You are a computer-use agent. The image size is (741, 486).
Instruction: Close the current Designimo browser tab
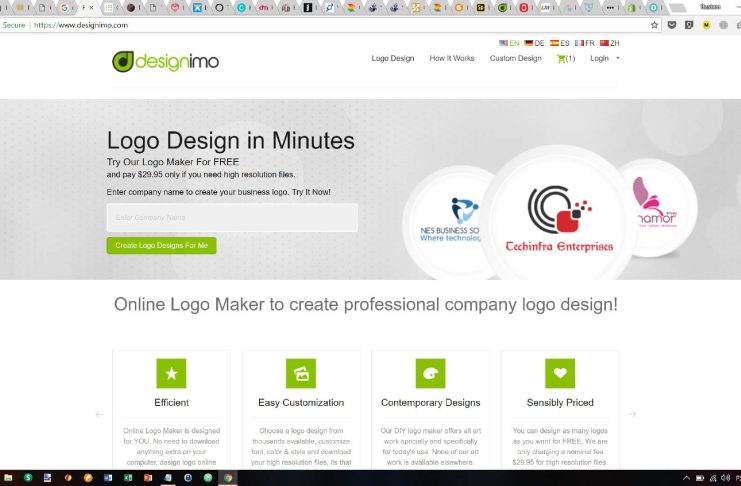coord(92,8)
